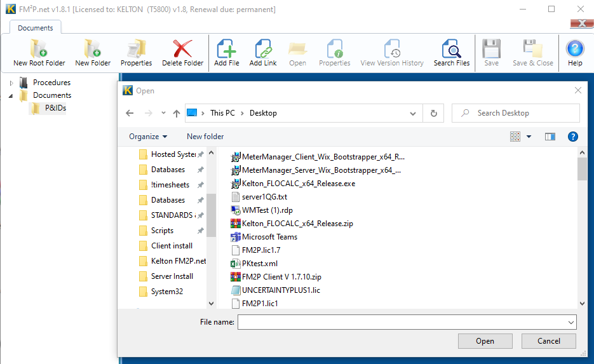594x364 pixels.
Task: Click the Add Link icon
Action: (x=263, y=49)
